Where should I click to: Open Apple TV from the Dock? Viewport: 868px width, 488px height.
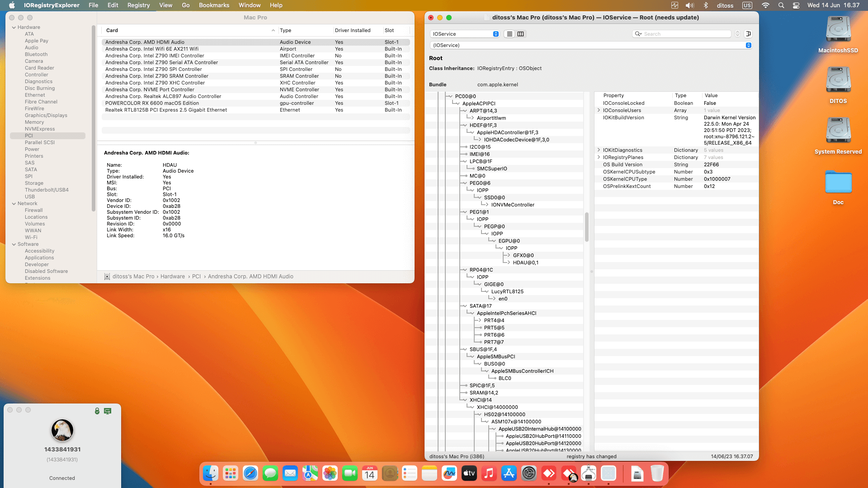click(x=469, y=473)
